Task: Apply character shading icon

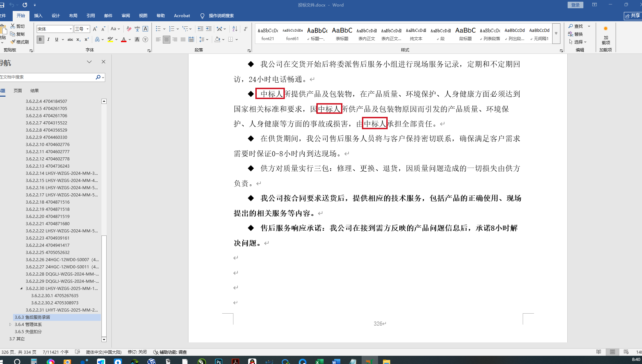Action: coord(137,39)
